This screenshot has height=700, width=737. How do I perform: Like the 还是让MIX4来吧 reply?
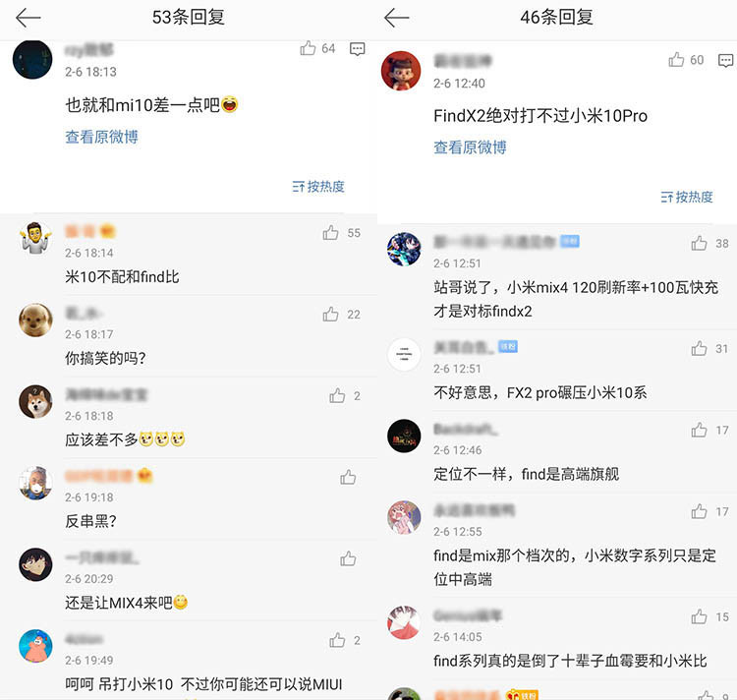point(348,558)
